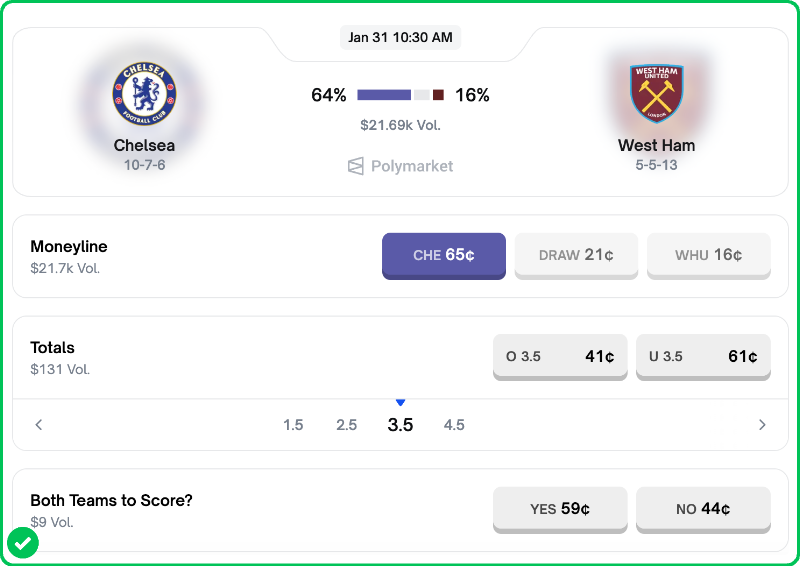Viewport: 800px width, 566px height.
Task: Switch totals line to 4.5
Action: (x=454, y=425)
